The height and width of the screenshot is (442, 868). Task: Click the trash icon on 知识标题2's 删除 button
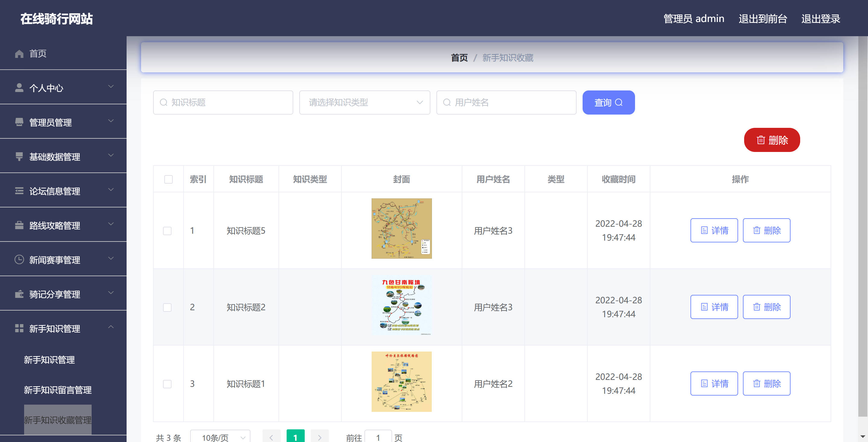(x=757, y=307)
